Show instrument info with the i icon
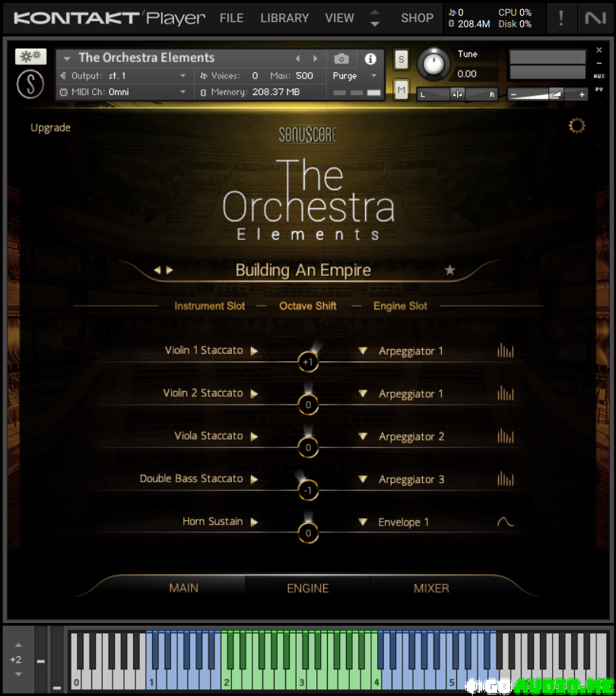This screenshot has width=616, height=696. pos(370,59)
